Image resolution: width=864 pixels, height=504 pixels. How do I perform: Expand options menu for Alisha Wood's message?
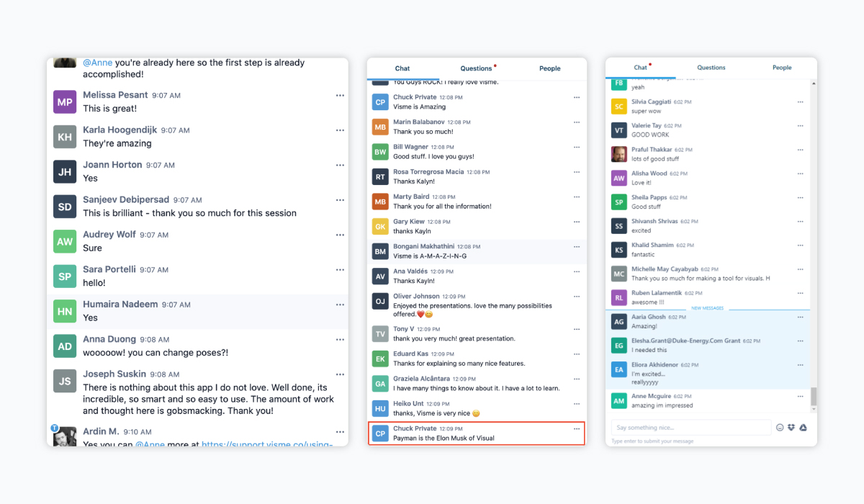800,174
